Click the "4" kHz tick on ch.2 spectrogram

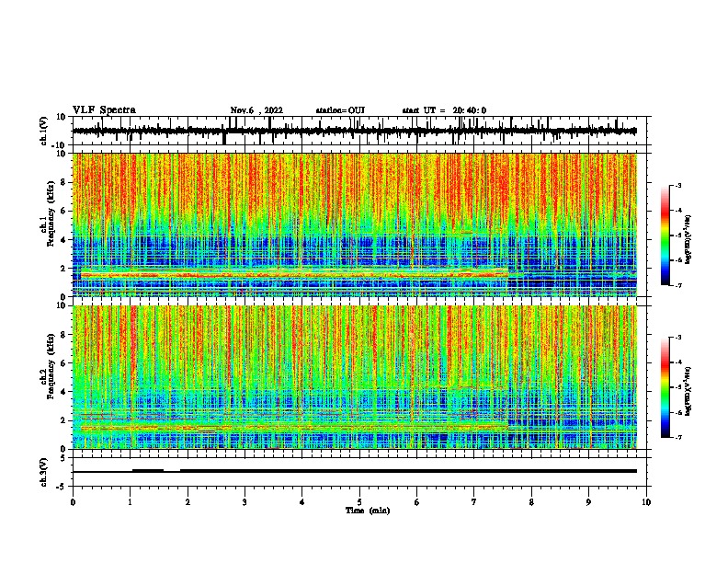64,392
